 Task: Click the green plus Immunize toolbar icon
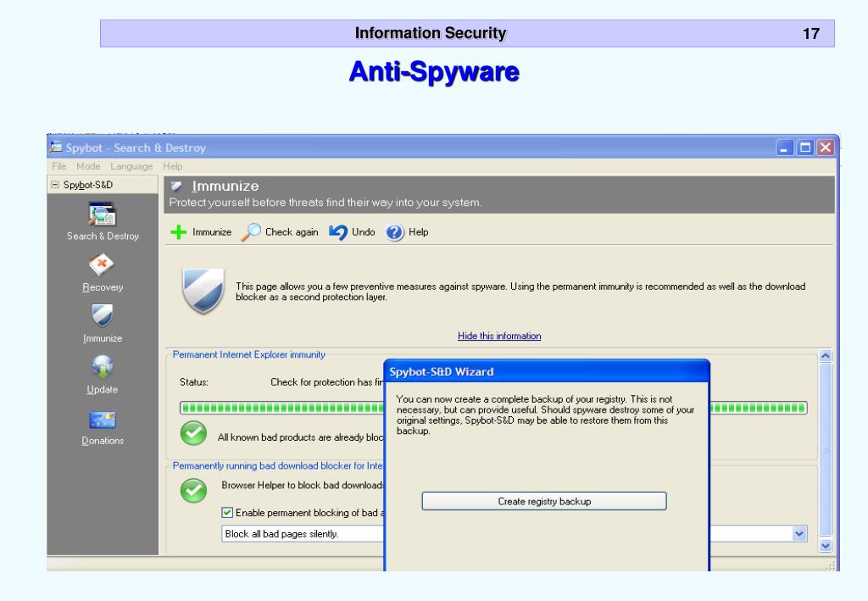tap(178, 232)
